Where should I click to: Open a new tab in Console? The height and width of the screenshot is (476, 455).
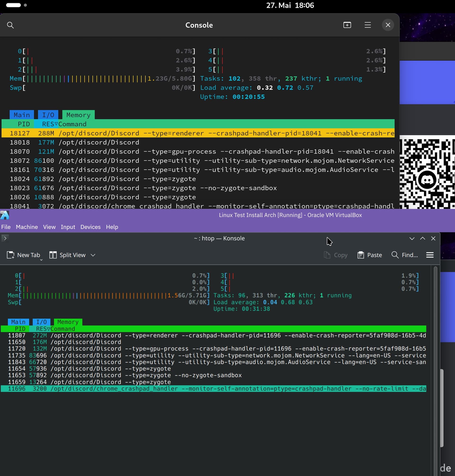point(347,25)
